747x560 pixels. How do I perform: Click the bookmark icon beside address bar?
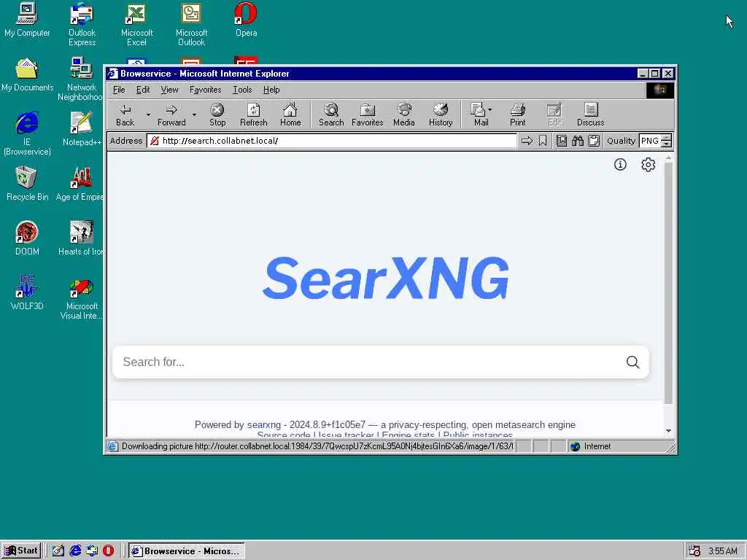(x=543, y=141)
